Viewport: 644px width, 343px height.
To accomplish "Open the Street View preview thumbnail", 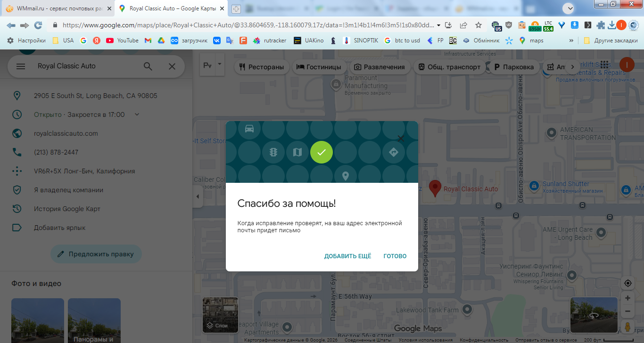I will point(594,315).
